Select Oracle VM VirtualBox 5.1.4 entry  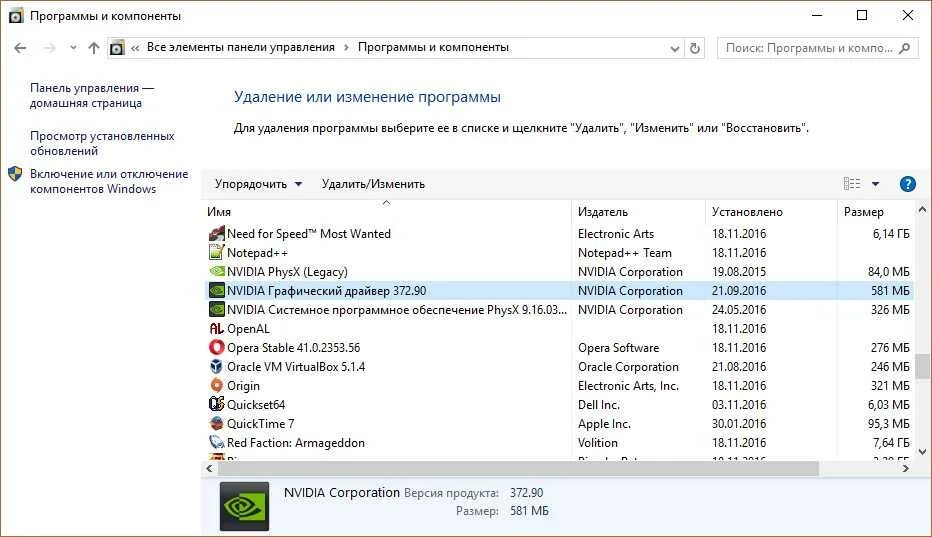pos(296,366)
